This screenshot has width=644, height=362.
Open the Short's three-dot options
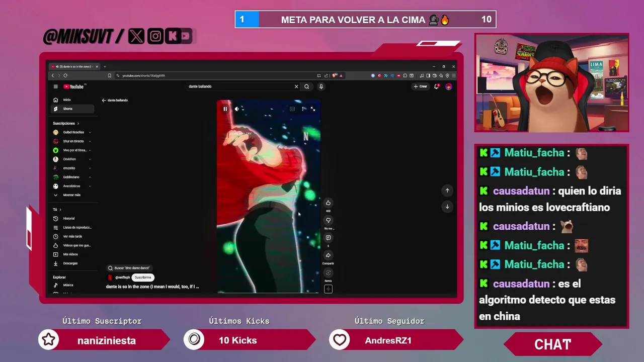303,109
